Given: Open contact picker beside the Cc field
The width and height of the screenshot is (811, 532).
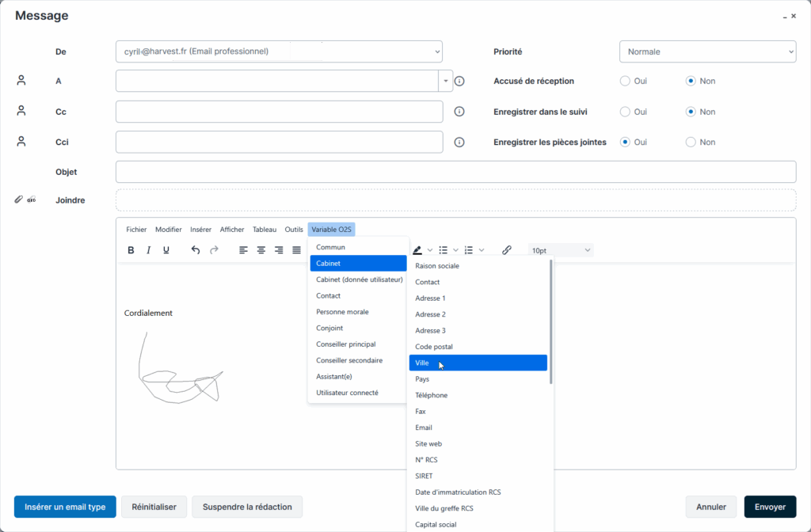Looking at the screenshot, I should point(21,112).
